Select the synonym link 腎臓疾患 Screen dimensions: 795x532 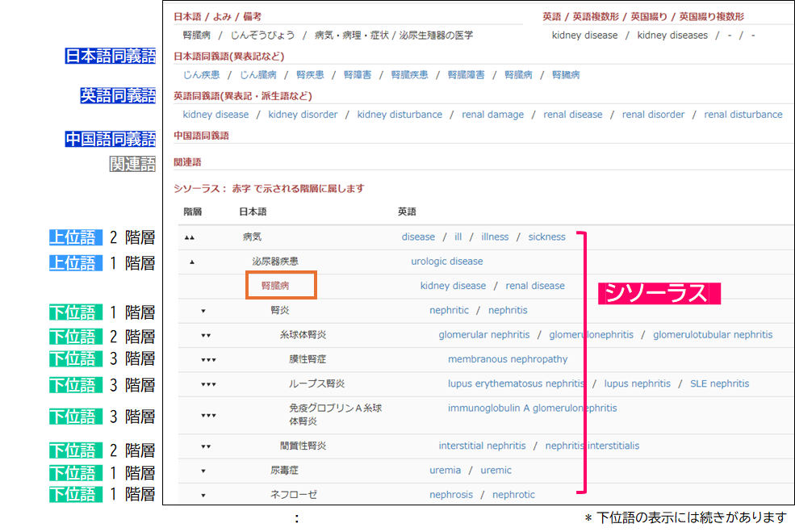[410, 75]
